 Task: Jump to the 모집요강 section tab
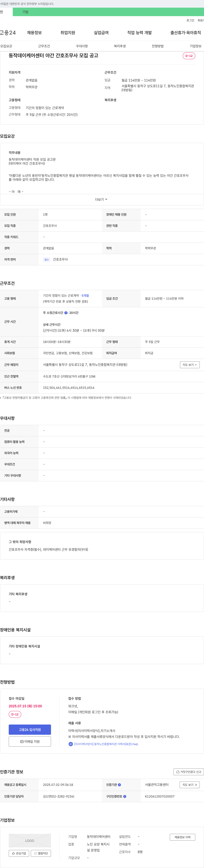click(6, 46)
